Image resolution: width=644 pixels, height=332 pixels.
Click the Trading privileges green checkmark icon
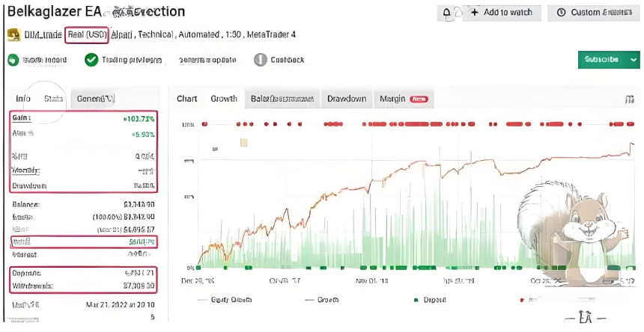91,60
